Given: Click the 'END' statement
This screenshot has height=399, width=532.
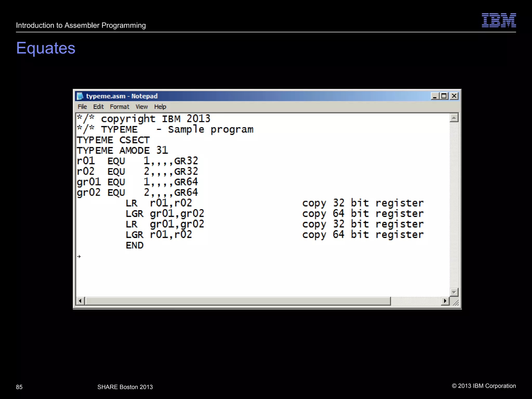Looking at the screenshot, I should point(135,245).
